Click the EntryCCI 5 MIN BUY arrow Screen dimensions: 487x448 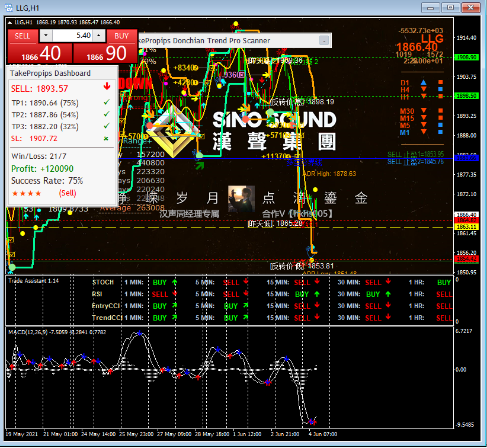[x=246, y=305]
